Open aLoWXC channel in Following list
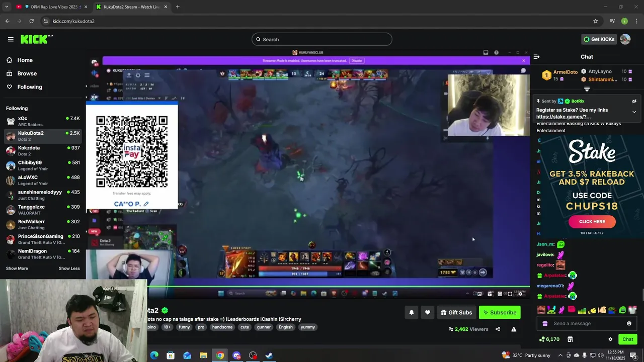The image size is (644, 362). [x=43, y=180]
